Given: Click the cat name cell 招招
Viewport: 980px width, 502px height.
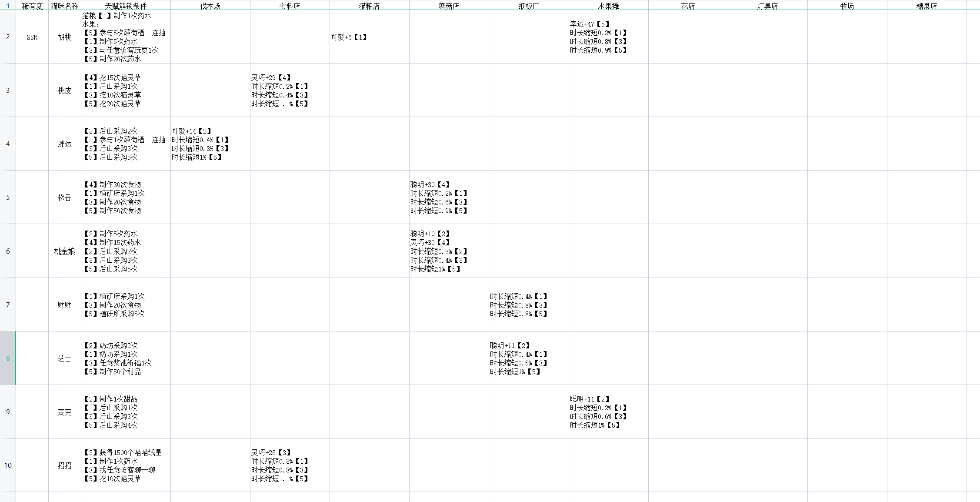Looking at the screenshot, I should point(65,465).
